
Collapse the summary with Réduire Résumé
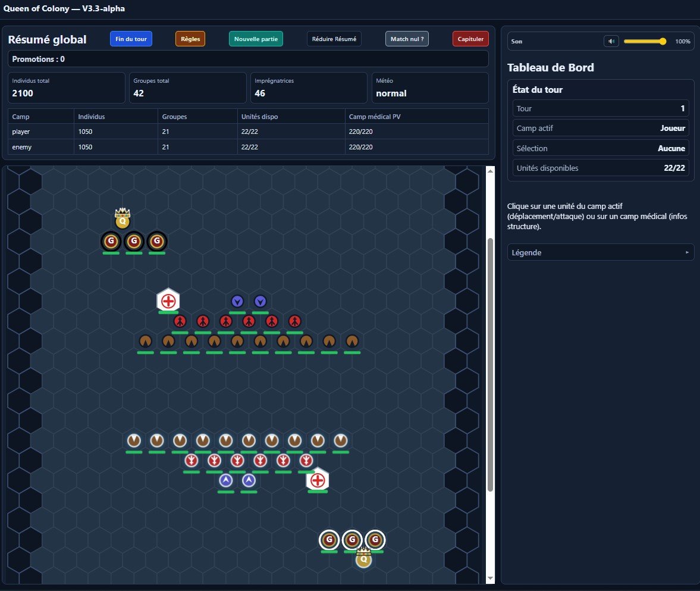[334, 39]
